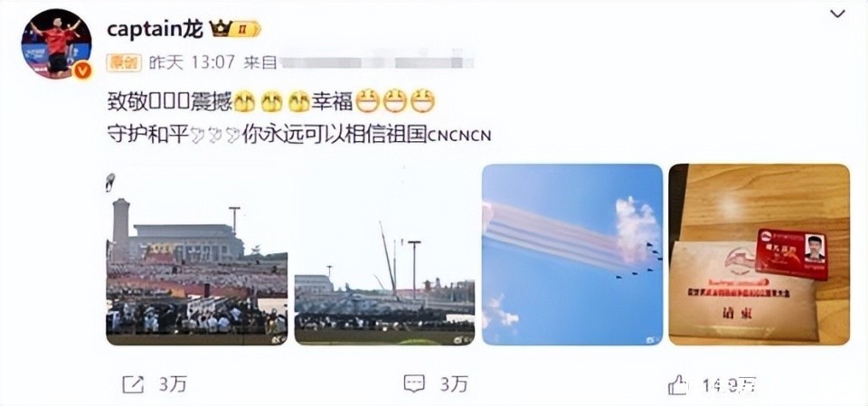Click the comment count 3万
The height and width of the screenshot is (406, 868).
(454, 384)
